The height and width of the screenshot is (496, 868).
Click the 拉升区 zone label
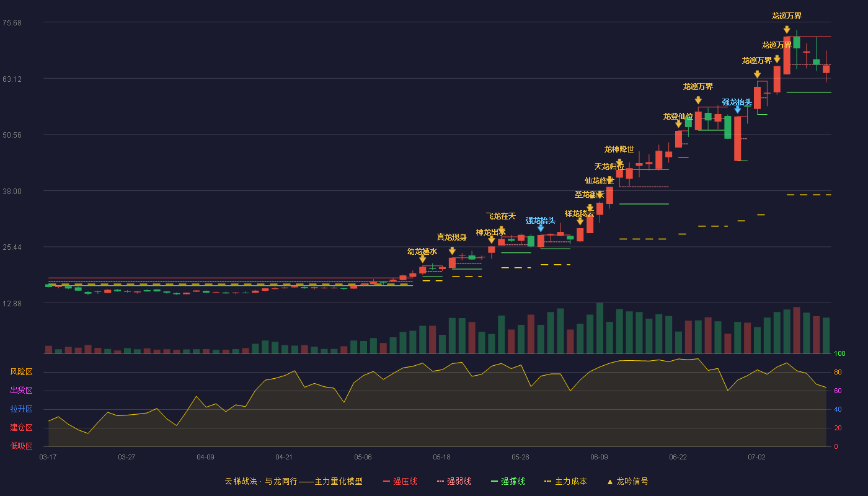click(21, 409)
